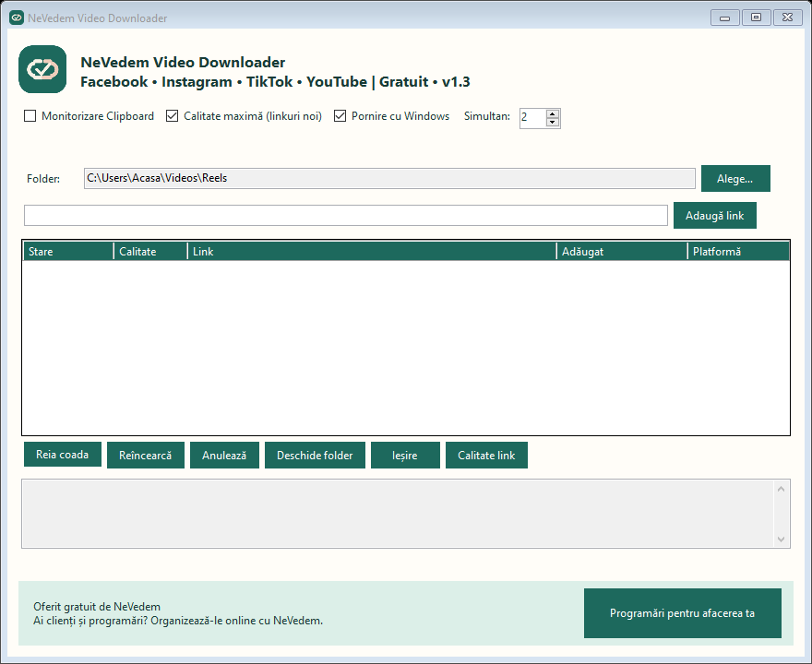Click the Adaugă link button
812x664 pixels.
pos(714,215)
